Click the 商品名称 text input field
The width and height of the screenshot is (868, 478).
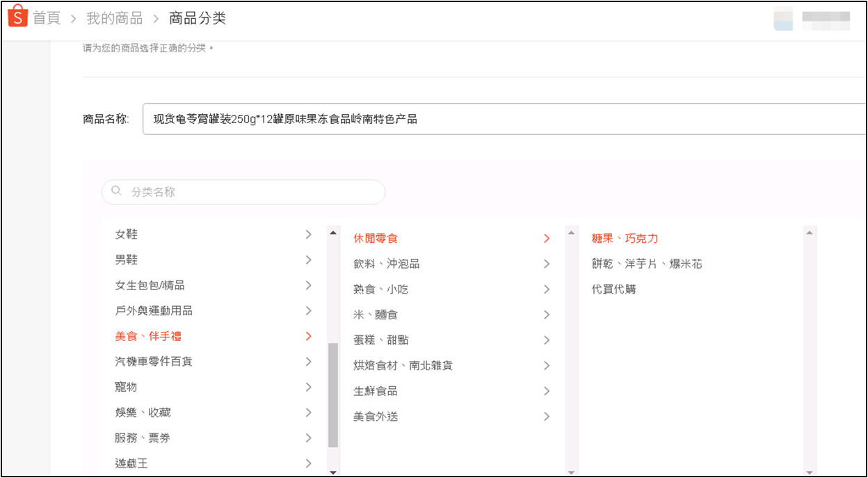(501, 119)
